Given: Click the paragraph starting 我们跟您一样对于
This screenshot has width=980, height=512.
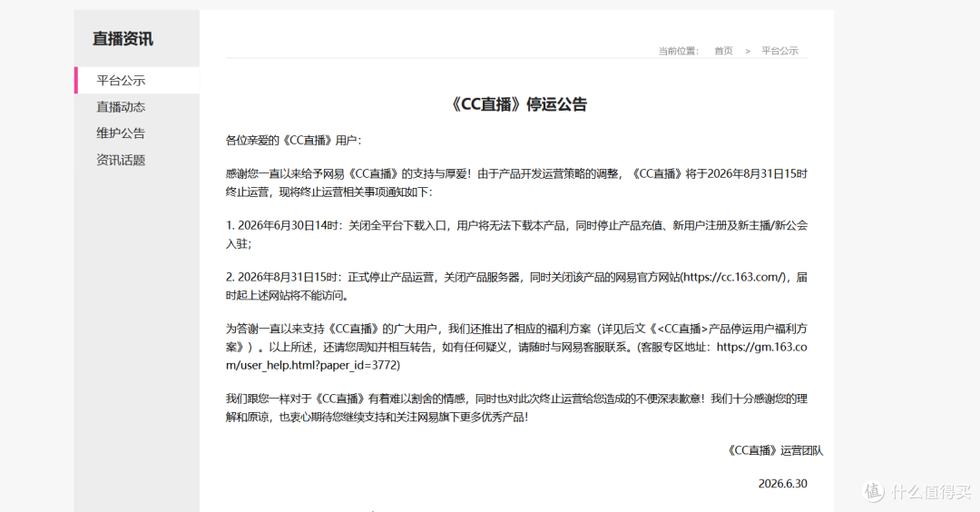Looking at the screenshot, I should coord(516,408).
